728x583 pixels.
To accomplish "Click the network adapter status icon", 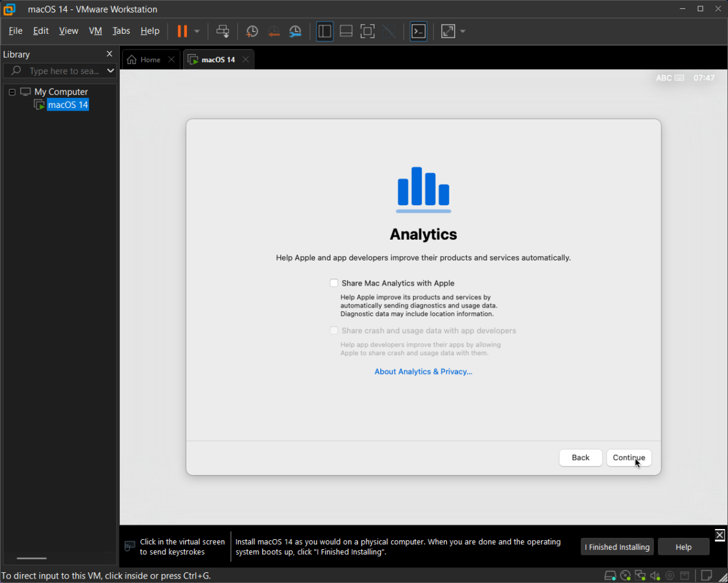I will [640, 575].
